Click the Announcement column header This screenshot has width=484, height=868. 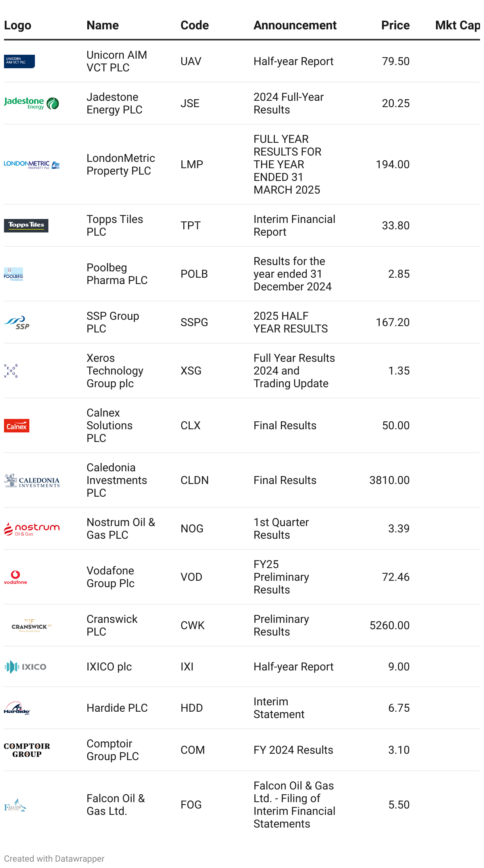(295, 25)
